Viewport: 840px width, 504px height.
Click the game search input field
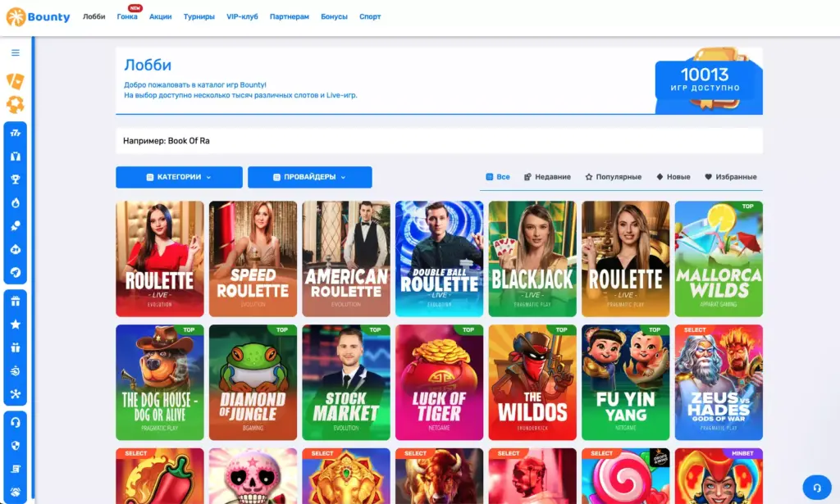[x=439, y=141]
